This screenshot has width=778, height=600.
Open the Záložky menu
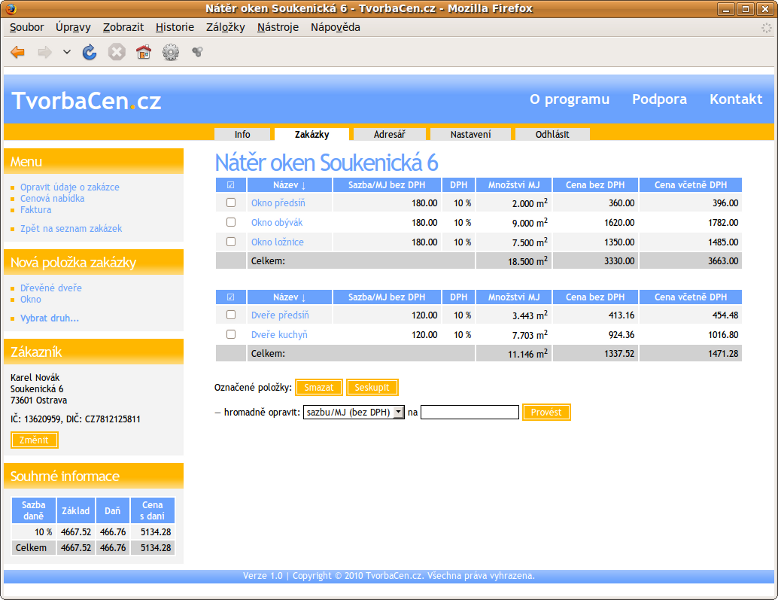[225, 27]
